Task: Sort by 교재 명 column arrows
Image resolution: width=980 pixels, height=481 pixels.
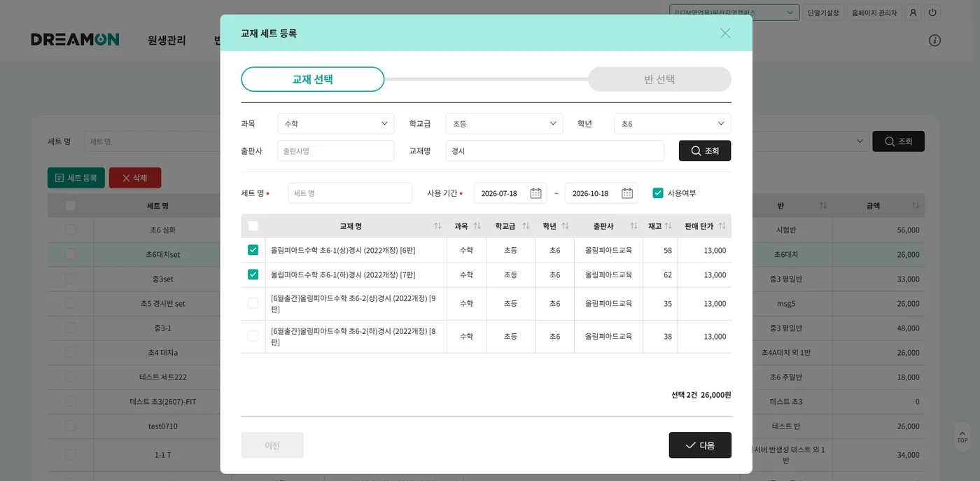Action: 437,226
